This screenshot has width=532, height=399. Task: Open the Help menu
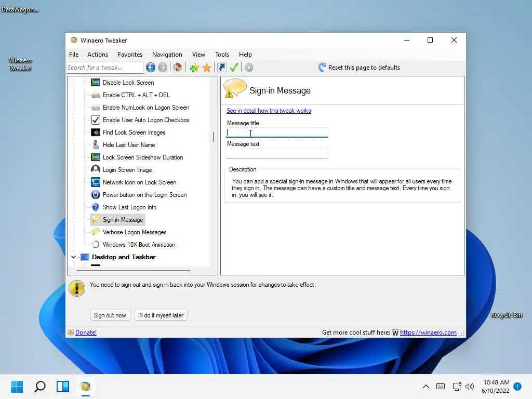tap(245, 54)
